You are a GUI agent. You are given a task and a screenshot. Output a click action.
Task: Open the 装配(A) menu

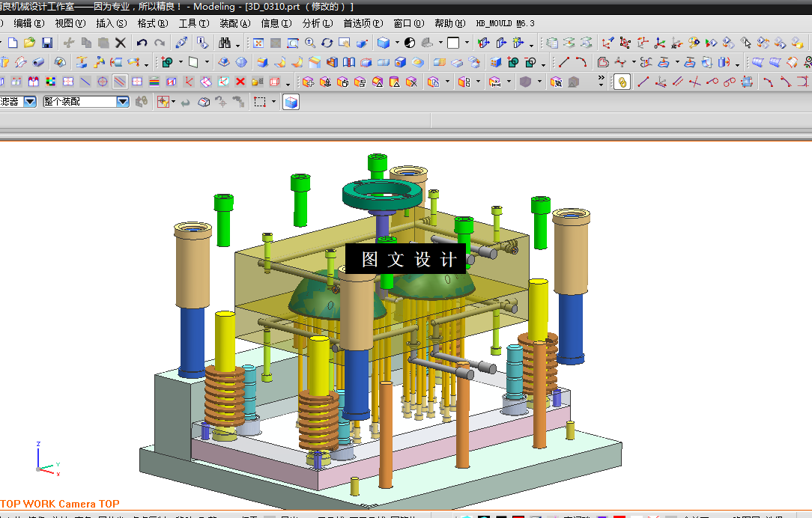[235, 23]
